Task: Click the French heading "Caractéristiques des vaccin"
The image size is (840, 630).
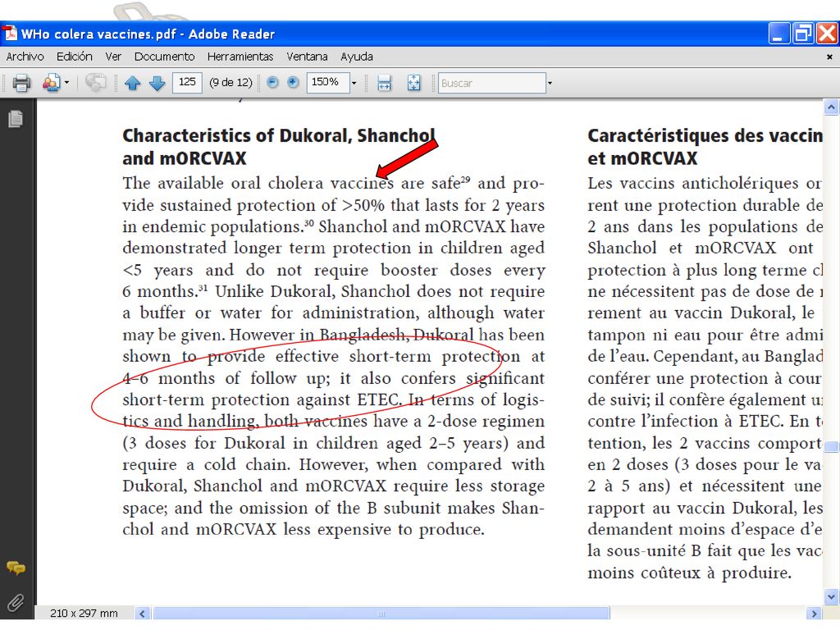Action: [705, 135]
